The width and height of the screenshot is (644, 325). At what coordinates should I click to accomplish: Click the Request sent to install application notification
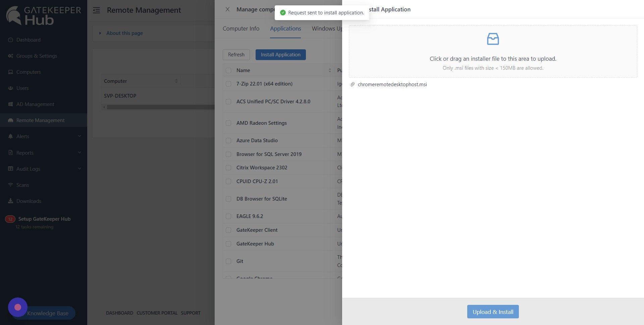point(322,13)
